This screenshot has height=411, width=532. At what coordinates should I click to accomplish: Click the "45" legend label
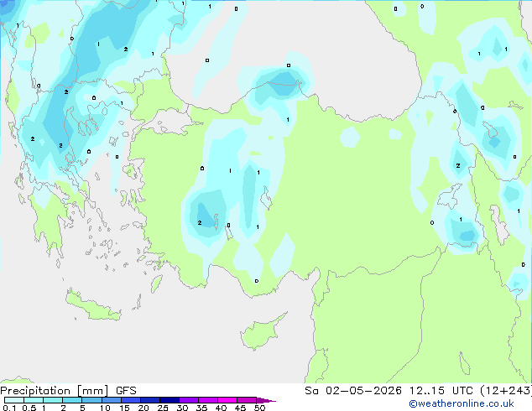tap(240, 408)
